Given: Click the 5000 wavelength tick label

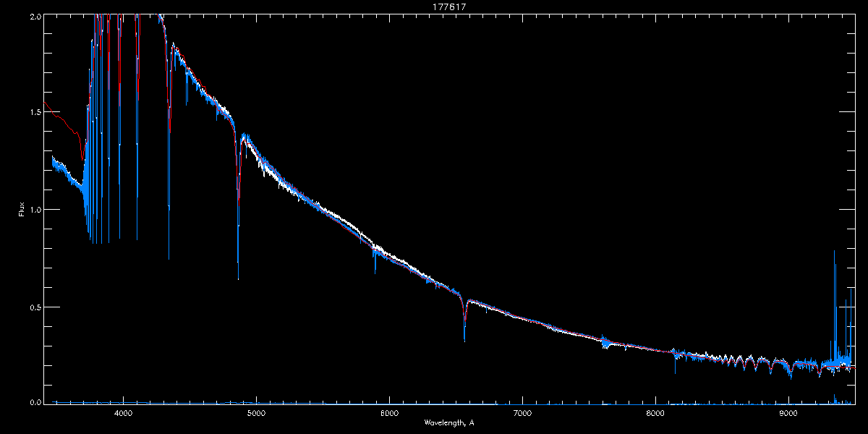Looking at the screenshot, I should [x=256, y=413].
